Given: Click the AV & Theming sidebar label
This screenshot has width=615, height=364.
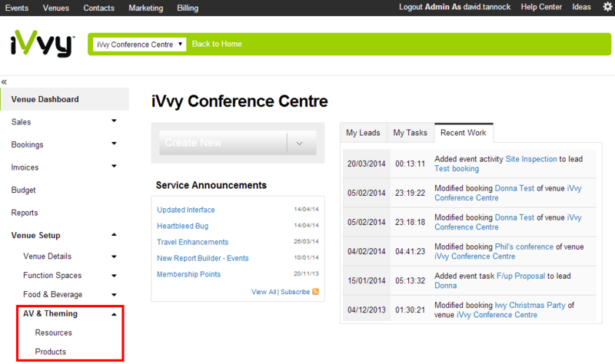Looking at the screenshot, I should (x=50, y=313).
